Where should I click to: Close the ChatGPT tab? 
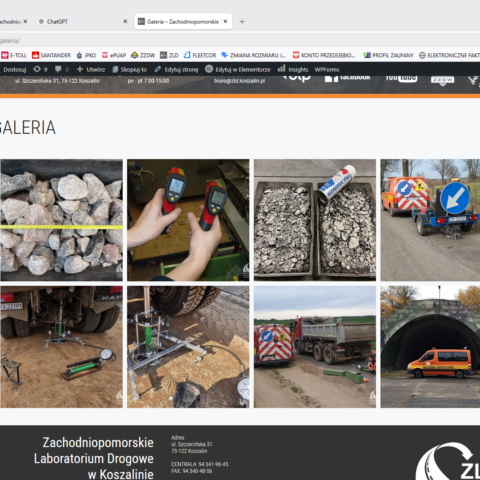coord(125,22)
